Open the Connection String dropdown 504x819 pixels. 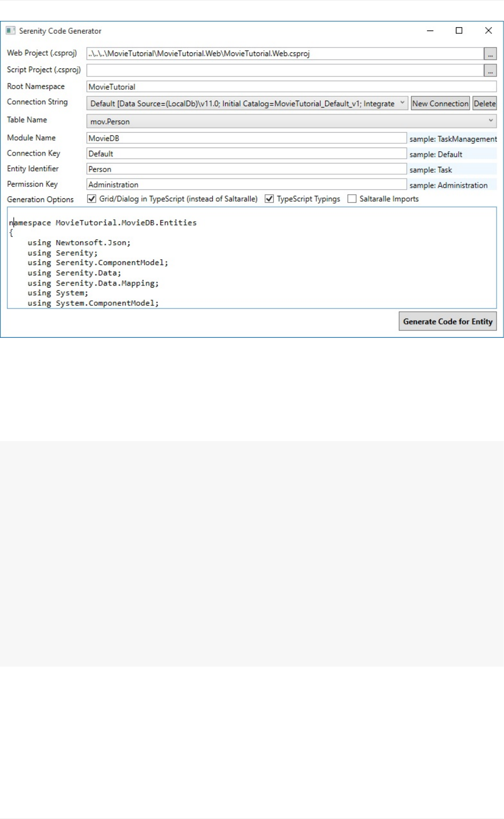point(247,104)
